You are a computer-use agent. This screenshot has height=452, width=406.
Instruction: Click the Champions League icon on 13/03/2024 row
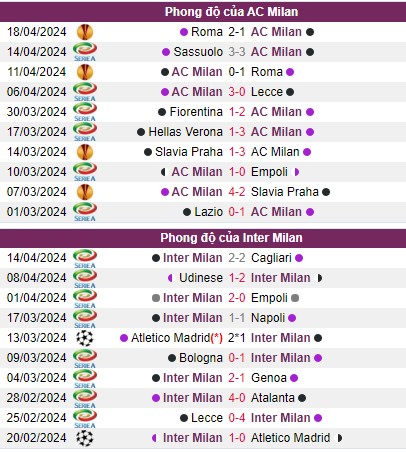(x=85, y=338)
